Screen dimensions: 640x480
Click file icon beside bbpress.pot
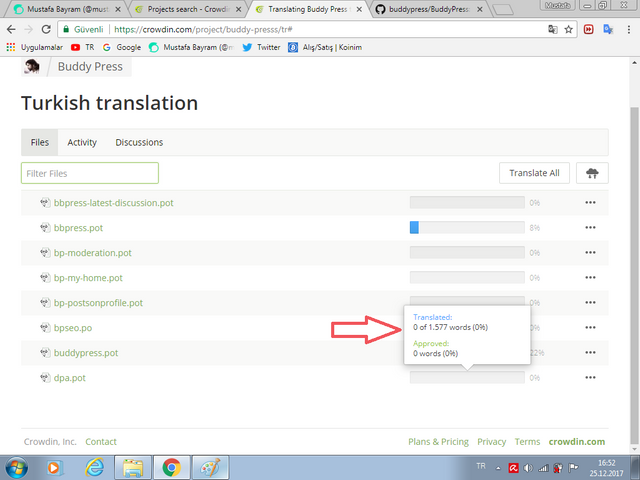pos(45,227)
